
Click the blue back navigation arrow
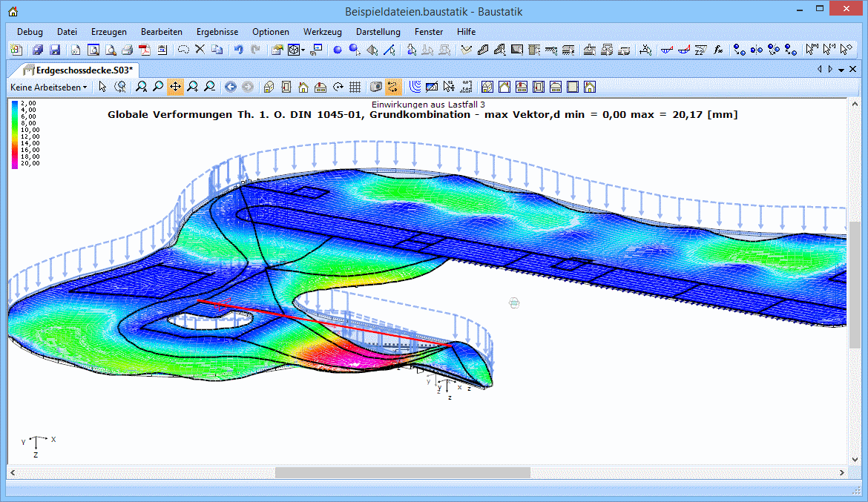231,87
